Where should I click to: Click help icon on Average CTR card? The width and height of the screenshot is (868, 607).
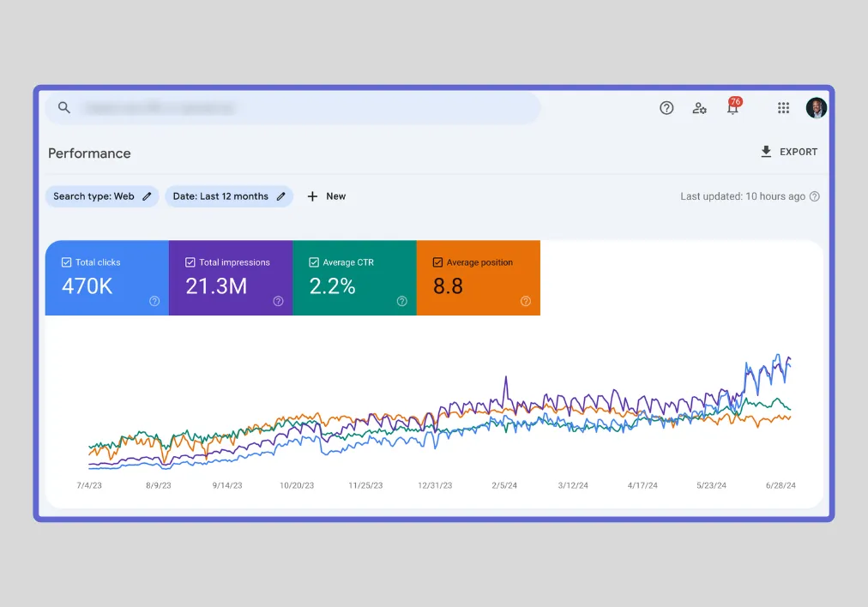coord(401,301)
